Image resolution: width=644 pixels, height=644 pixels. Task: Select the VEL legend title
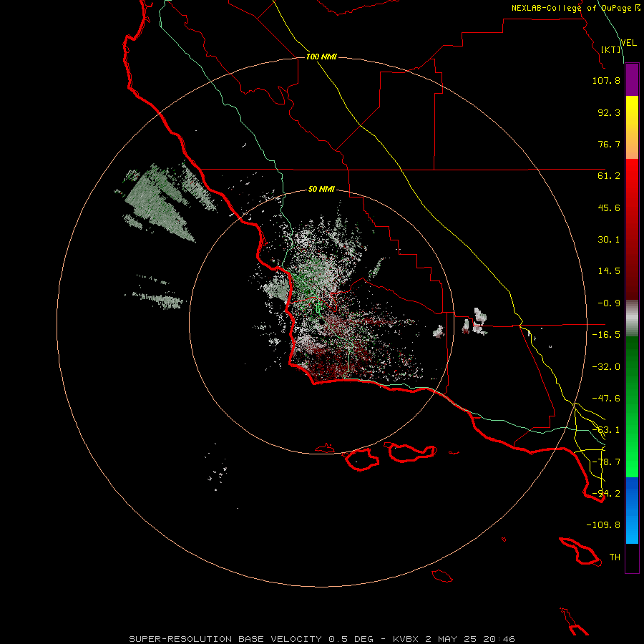629,42
